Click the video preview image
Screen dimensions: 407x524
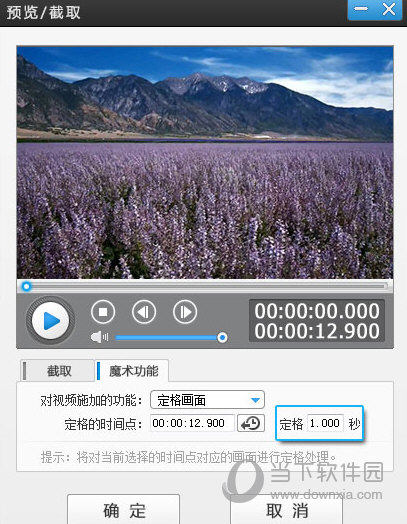coord(205,162)
